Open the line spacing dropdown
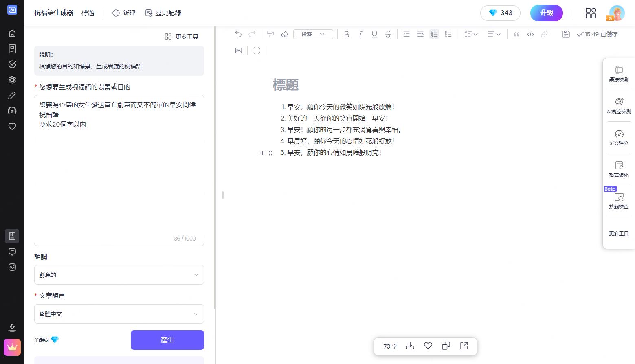 coord(471,34)
